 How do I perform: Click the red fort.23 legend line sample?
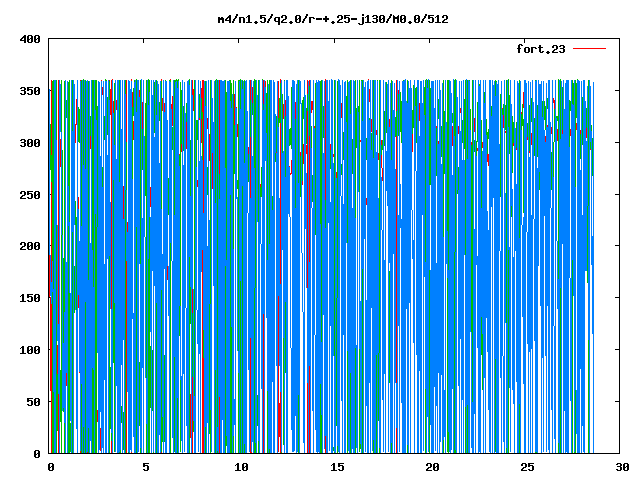point(589,49)
